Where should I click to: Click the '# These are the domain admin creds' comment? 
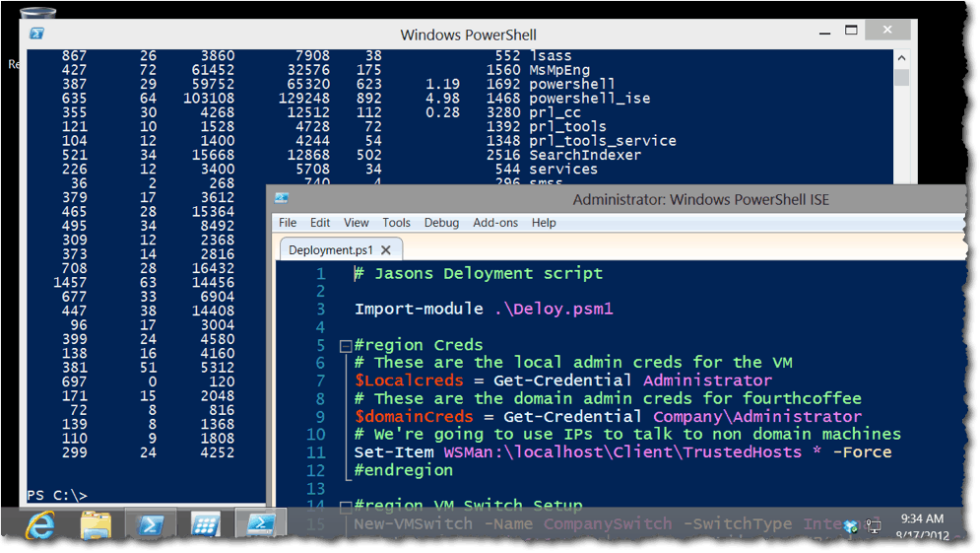(608, 398)
